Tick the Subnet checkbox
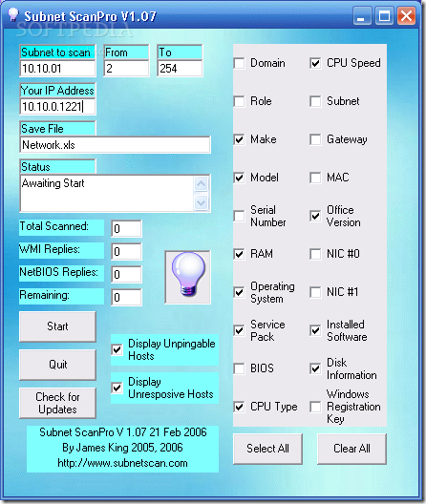The image size is (426, 504). pos(315,101)
